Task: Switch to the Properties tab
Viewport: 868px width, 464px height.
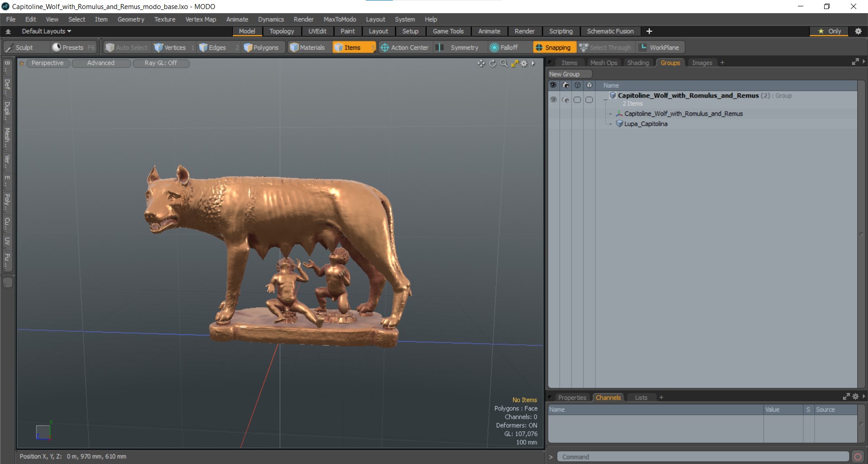Action: [572, 398]
